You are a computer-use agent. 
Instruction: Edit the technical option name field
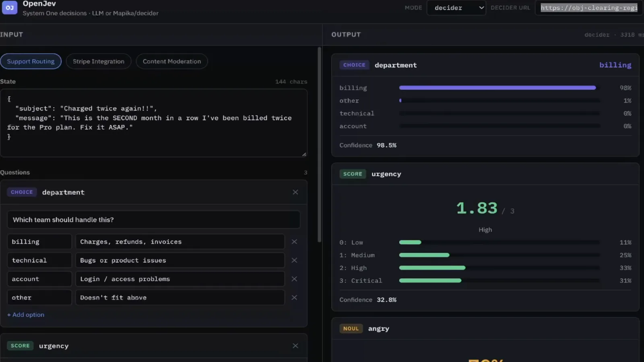(39, 260)
